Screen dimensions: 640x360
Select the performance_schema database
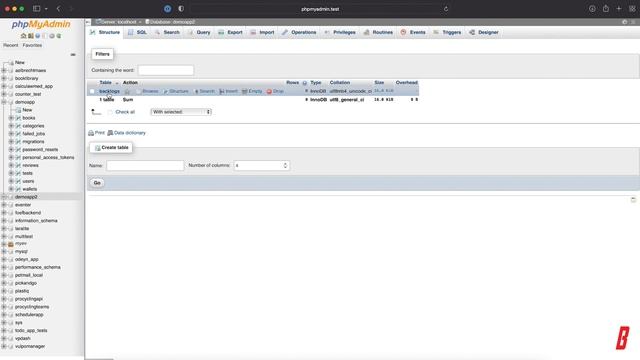click(x=38, y=267)
